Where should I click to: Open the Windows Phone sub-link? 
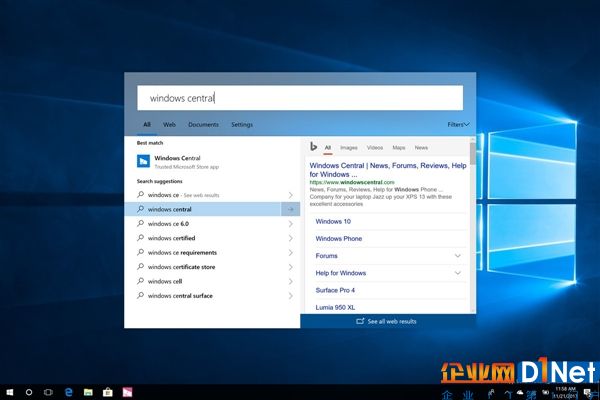tap(339, 238)
